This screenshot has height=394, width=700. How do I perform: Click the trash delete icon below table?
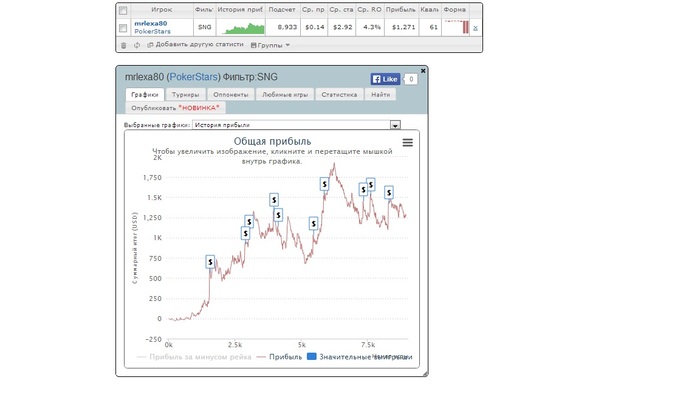pos(124,45)
